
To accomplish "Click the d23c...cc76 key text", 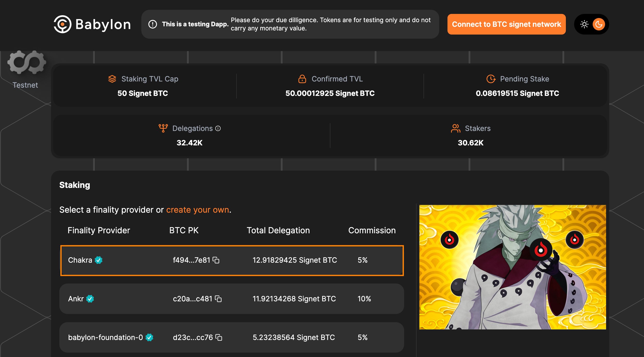I will point(193,337).
